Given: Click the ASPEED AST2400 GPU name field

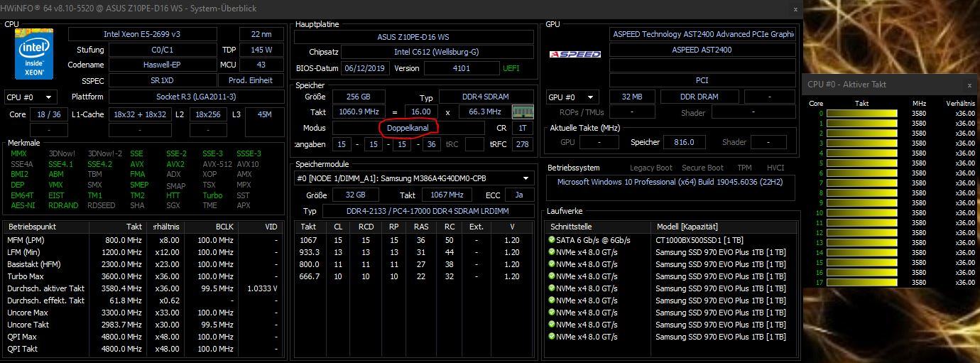Looking at the screenshot, I should point(702,50).
